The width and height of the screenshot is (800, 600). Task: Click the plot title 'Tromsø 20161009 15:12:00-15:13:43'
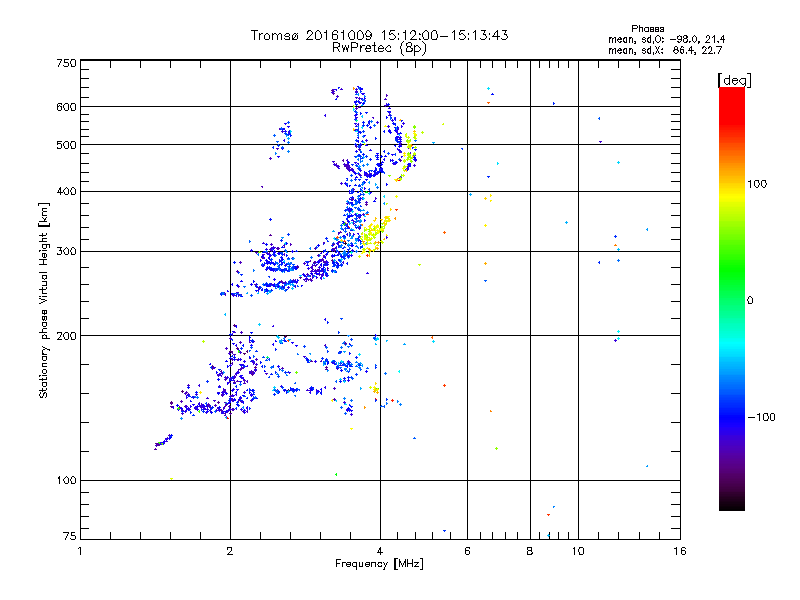point(379,35)
